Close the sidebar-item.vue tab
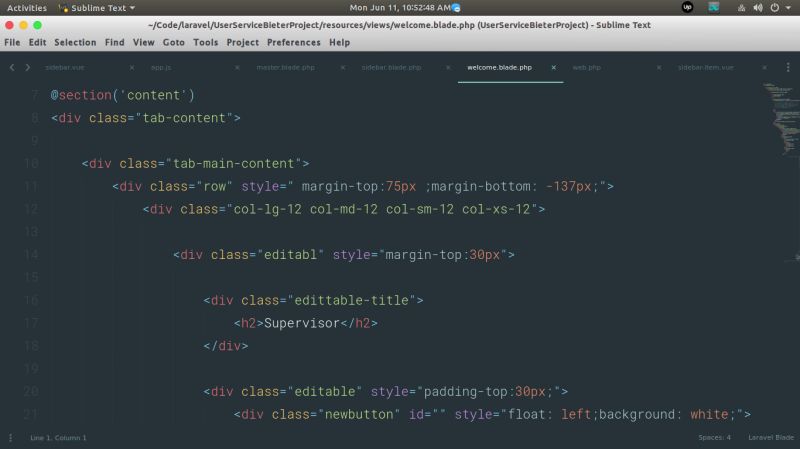This screenshot has height=449, width=800. pyautogui.click(x=764, y=67)
